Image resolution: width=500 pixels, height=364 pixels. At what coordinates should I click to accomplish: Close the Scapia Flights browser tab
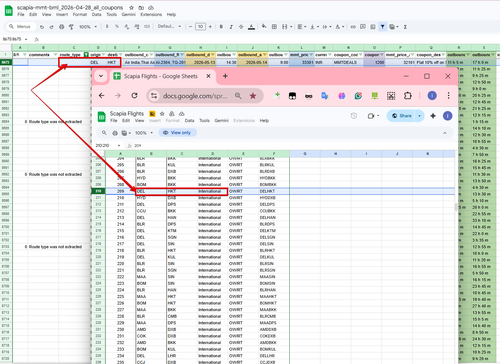click(x=208, y=76)
